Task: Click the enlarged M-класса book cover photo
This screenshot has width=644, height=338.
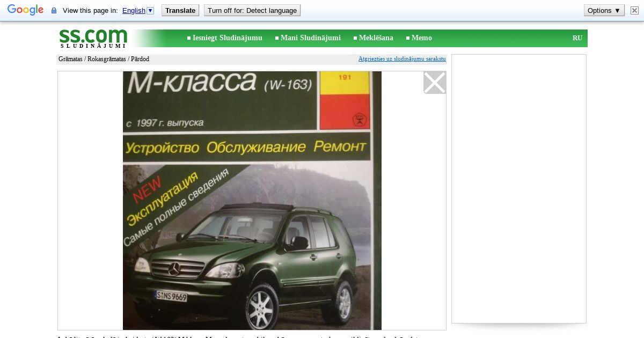Action: [252, 201]
